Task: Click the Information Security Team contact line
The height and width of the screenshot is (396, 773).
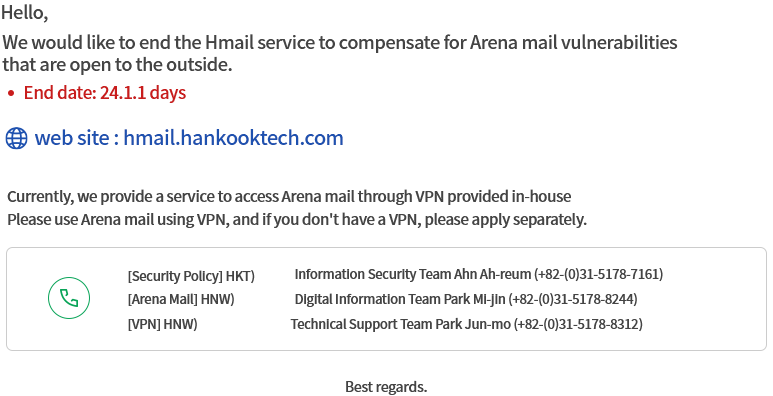Action: (x=479, y=274)
